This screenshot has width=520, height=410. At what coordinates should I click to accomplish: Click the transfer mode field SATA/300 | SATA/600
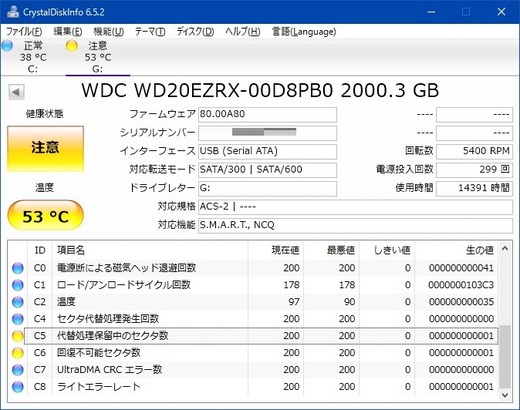(267, 170)
